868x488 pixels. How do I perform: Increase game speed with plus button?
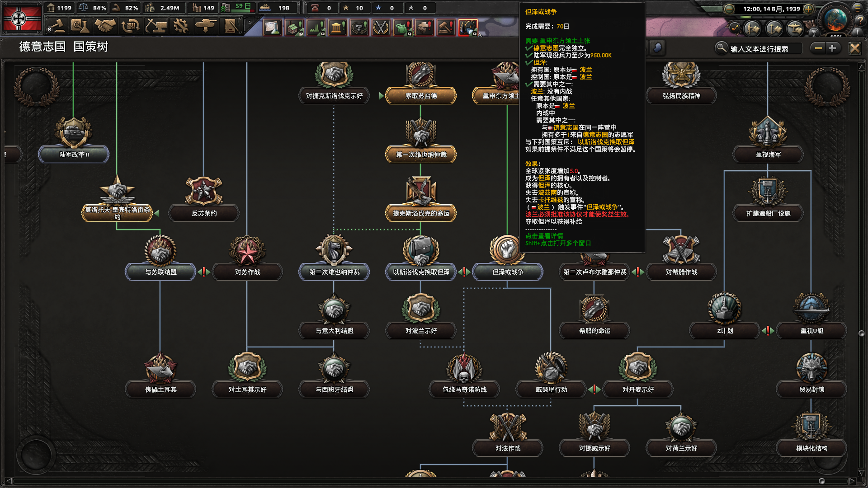(x=809, y=9)
